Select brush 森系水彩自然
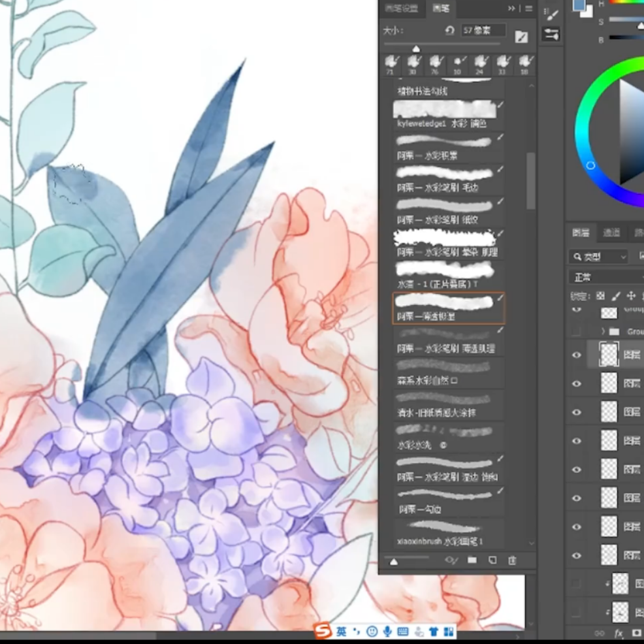This screenshot has height=644, width=644. coord(448,372)
